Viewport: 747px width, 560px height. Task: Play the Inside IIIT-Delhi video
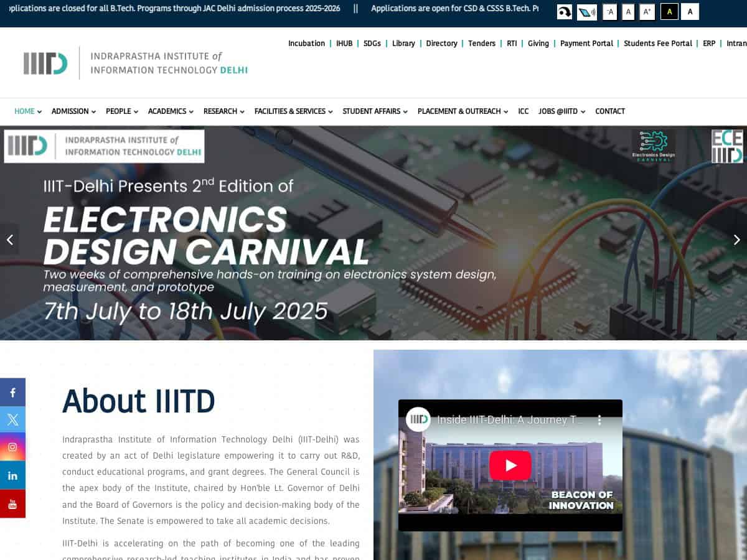coord(510,465)
